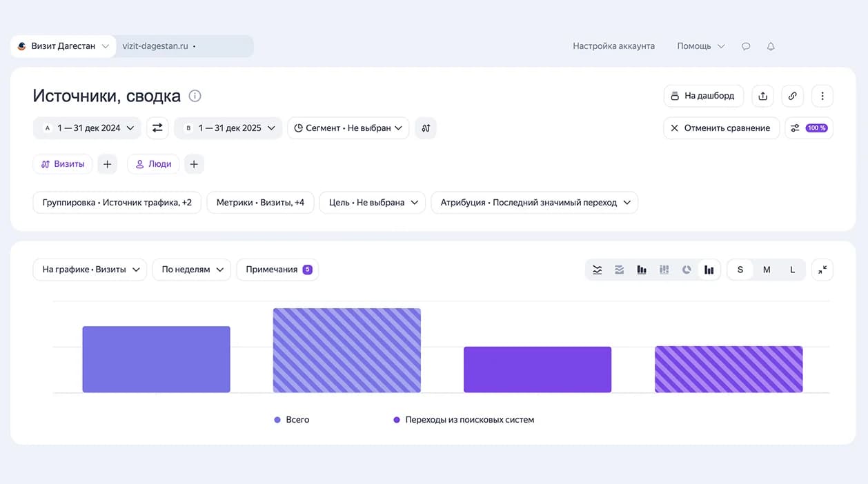This screenshot has width=868, height=484.
Task: Set chart size to M
Action: [767, 270]
